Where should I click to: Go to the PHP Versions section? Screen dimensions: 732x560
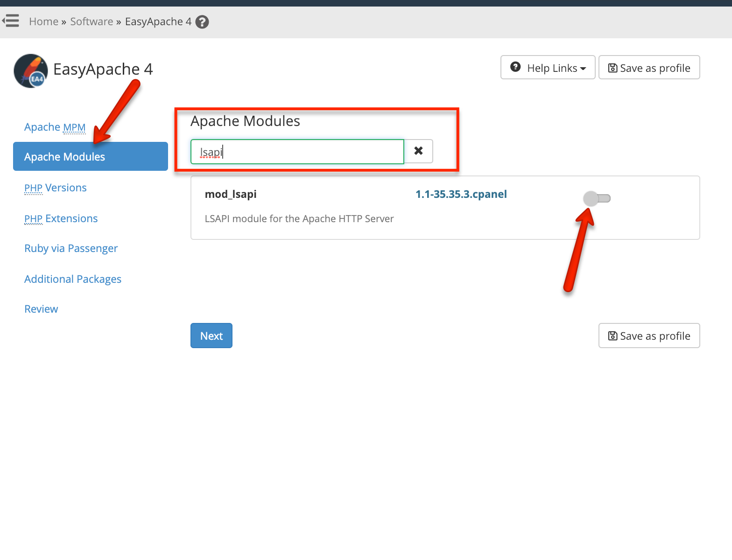click(x=55, y=188)
